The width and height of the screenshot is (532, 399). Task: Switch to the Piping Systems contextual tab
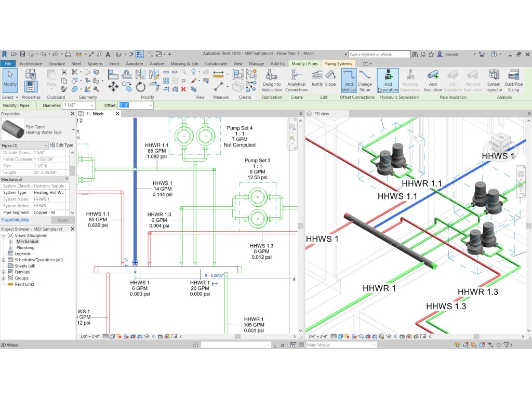point(338,64)
